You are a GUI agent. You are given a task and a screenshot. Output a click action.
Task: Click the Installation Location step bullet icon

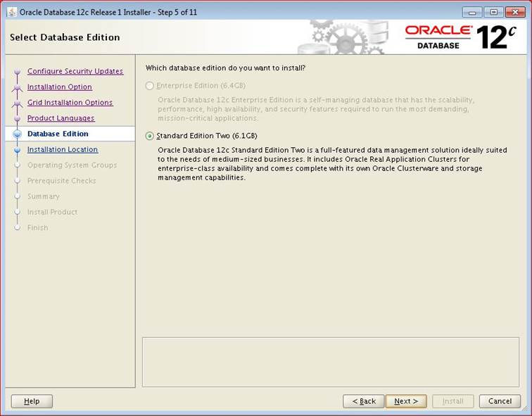[17, 150]
